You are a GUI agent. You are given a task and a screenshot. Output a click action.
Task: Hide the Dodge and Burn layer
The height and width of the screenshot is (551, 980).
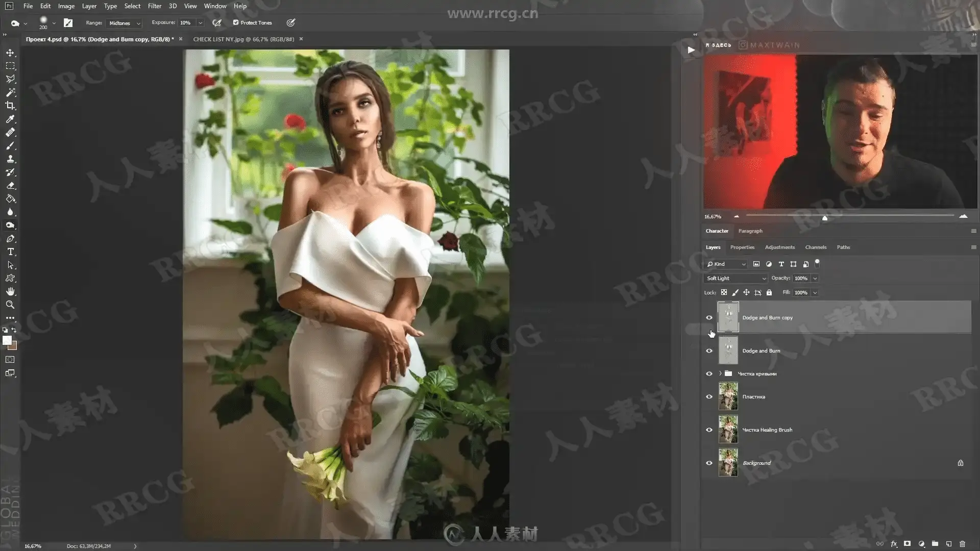[709, 351]
